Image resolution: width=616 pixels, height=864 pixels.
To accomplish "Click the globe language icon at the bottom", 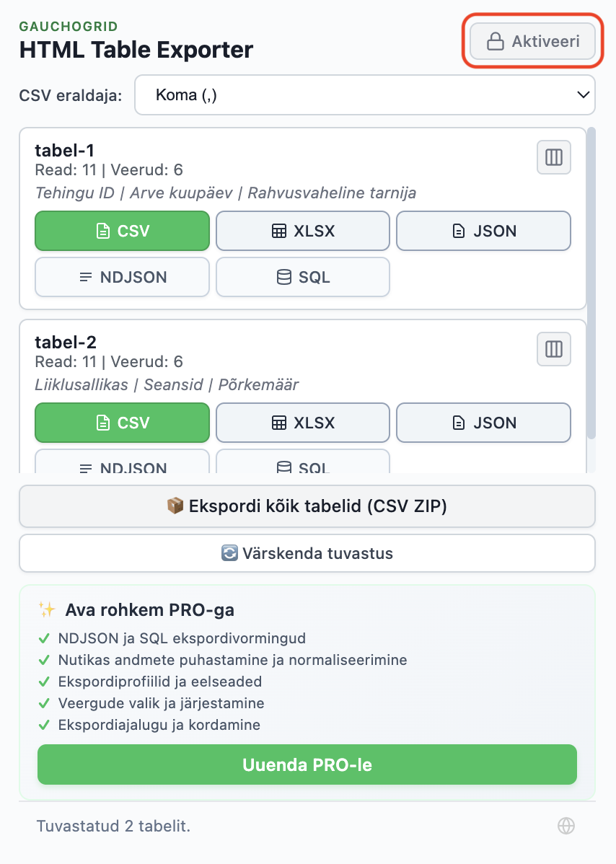I will pyautogui.click(x=567, y=825).
